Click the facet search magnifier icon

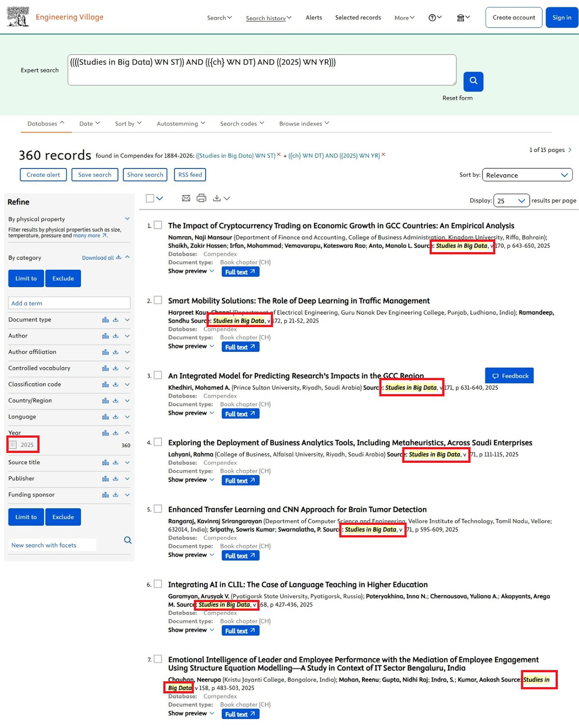[x=127, y=540]
